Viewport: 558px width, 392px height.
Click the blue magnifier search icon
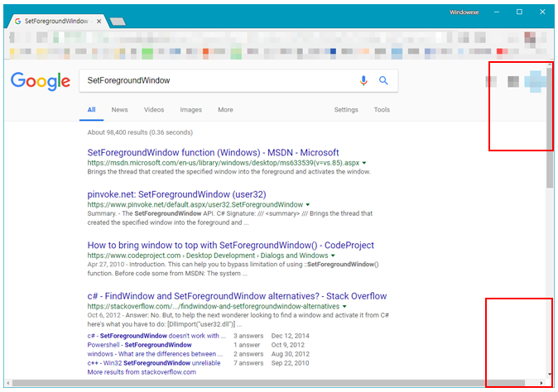tap(383, 81)
